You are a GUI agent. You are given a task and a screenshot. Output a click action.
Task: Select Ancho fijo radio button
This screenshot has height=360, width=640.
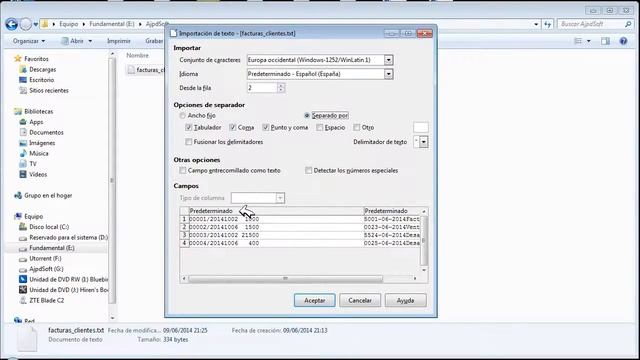coord(182,116)
